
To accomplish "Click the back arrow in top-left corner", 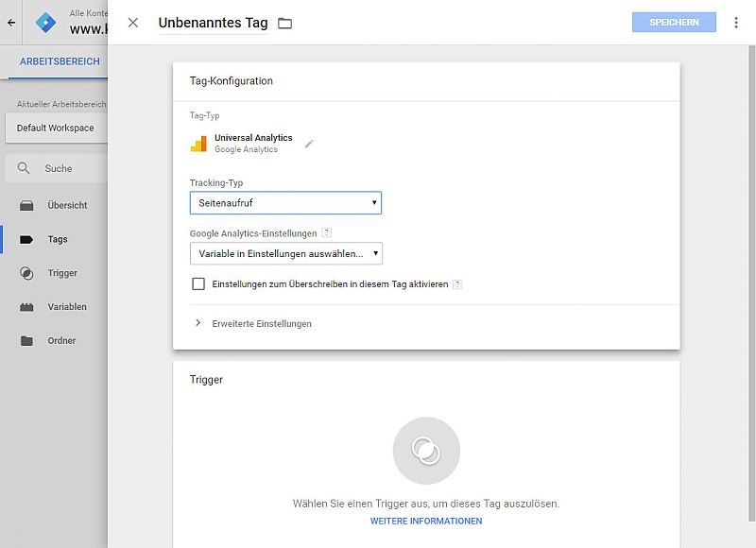I will pos(11,23).
